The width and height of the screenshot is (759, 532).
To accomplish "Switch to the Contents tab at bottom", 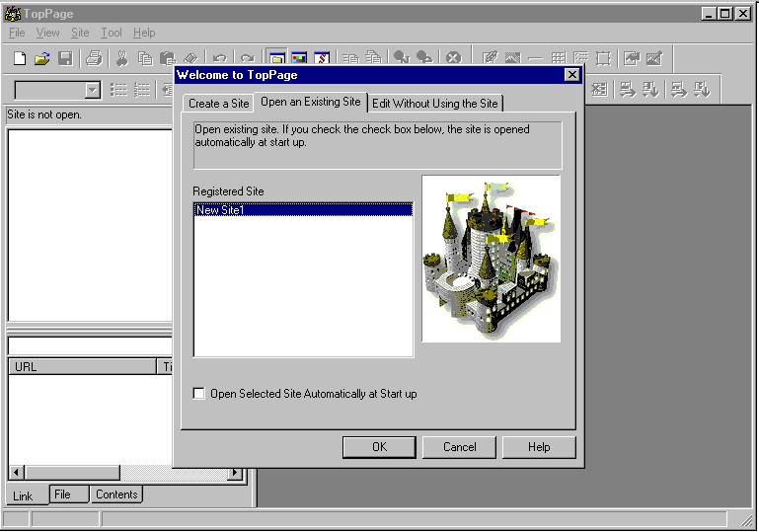I will [116, 494].
